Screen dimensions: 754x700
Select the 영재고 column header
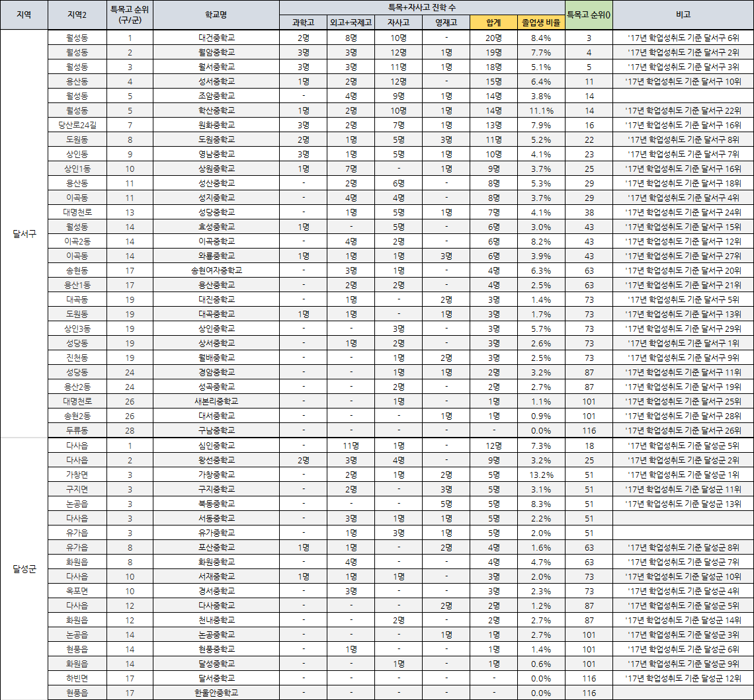coord(446,22)
